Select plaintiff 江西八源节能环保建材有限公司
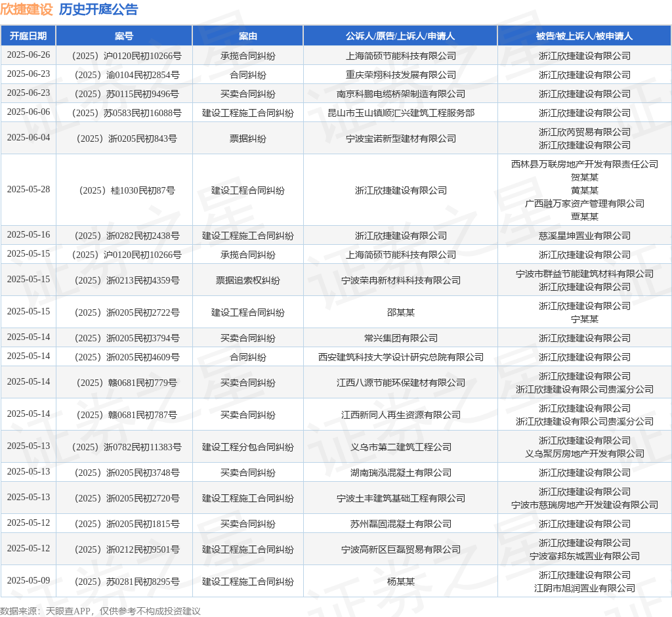 coord(401,383)
